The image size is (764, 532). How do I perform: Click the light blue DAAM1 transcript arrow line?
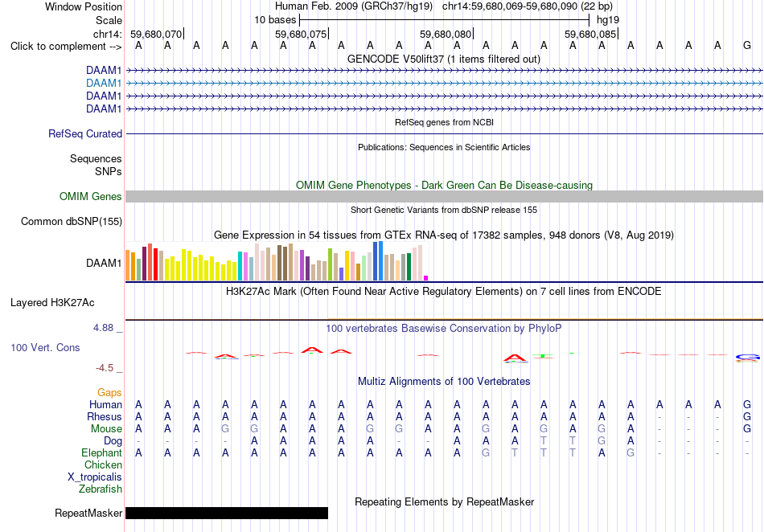click(x=444, y=84)
